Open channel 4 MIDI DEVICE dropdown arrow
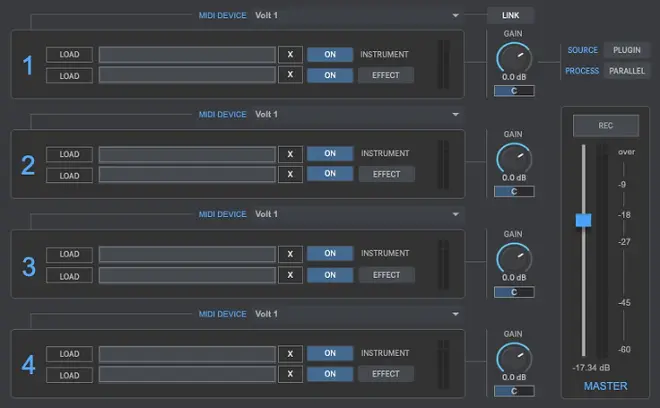Image resolution: width=660 pixels, height=408 pixels. point(455,314)
